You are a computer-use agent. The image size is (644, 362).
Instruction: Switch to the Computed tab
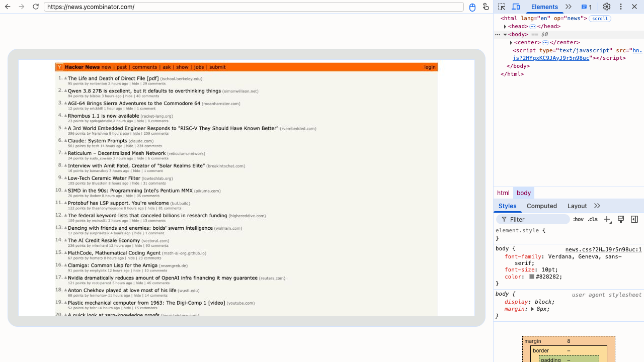[542, 206]
